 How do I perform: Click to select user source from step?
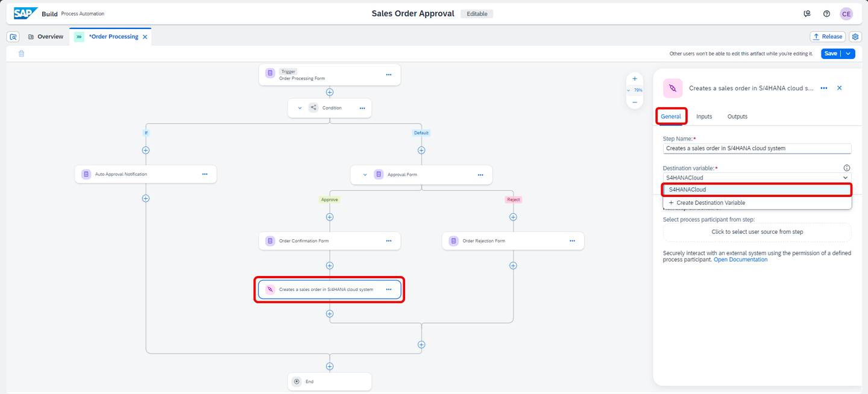click(x=757, y=232)
